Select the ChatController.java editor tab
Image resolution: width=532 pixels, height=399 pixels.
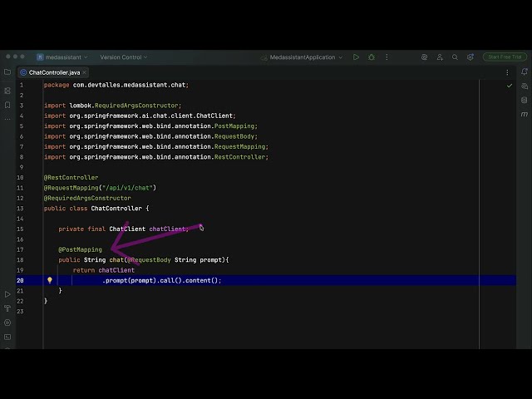pyautogui.click(x=54, y=72)
